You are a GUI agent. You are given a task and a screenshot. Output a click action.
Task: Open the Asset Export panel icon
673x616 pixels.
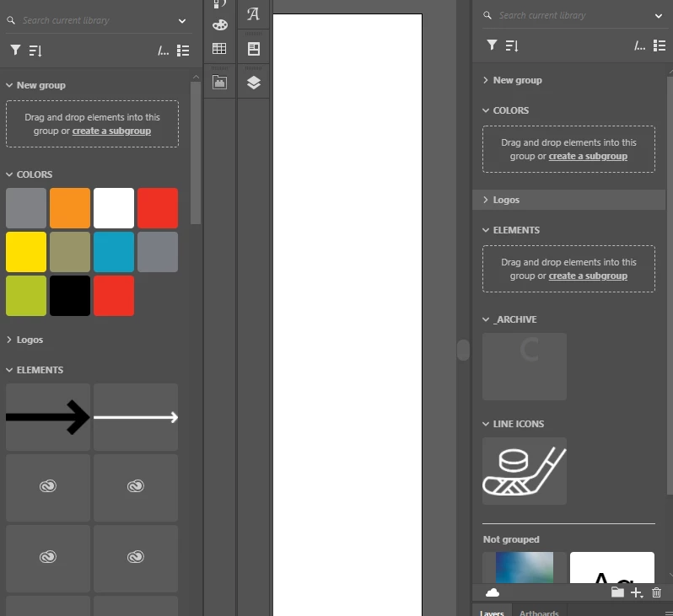tap(220, 83)
